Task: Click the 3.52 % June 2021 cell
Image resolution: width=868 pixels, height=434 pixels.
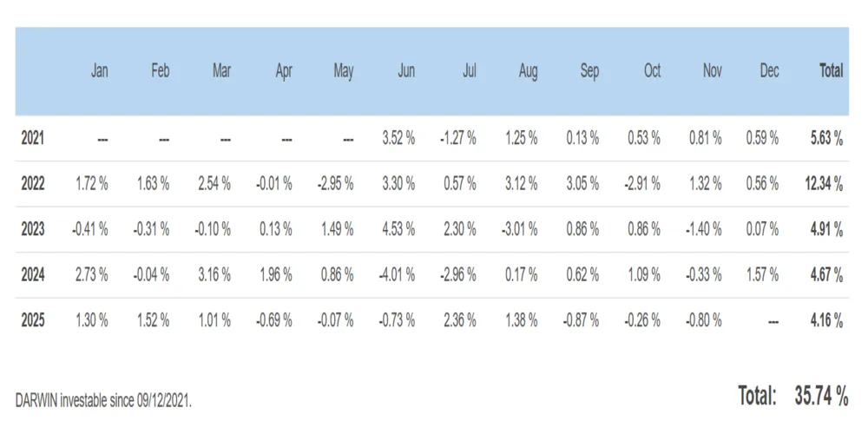Action: [x=398, y=138]
